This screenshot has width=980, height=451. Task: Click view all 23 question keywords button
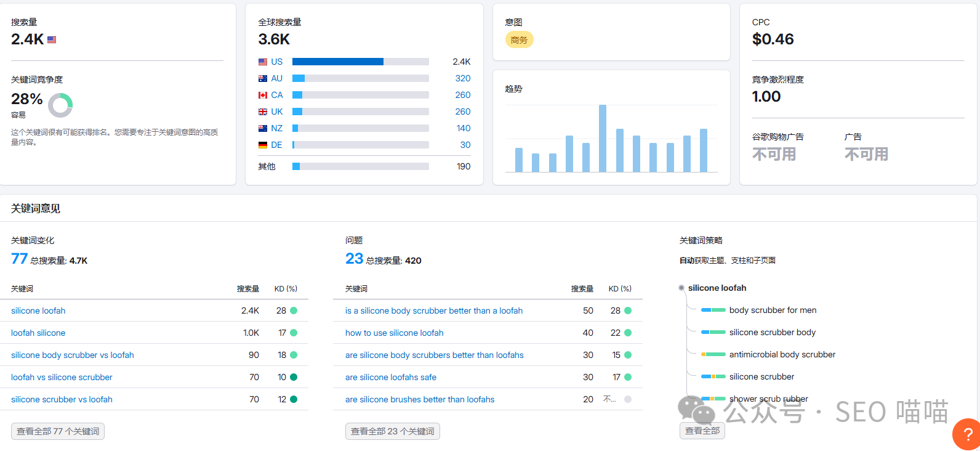[x=393, y=431]
